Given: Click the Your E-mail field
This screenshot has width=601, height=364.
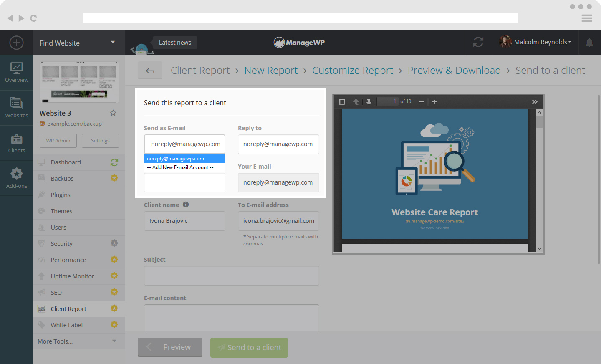Looking at the screenshot, I should pyautogui.click(x=278, y=182).
